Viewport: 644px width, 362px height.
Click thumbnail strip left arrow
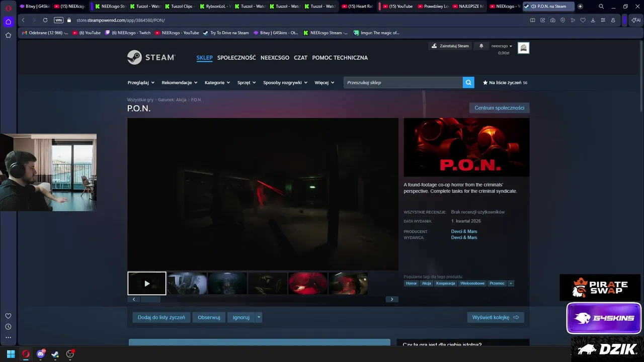[x=133, y=299]
